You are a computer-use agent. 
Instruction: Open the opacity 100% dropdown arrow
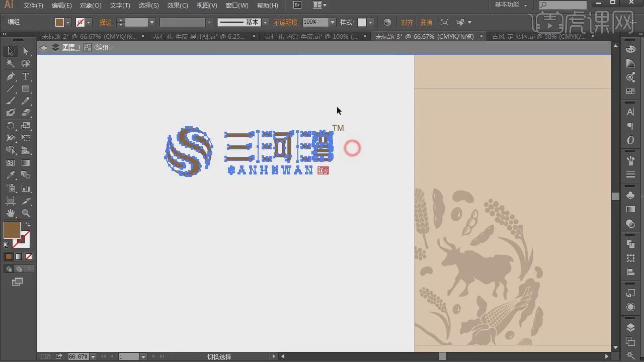332,22
